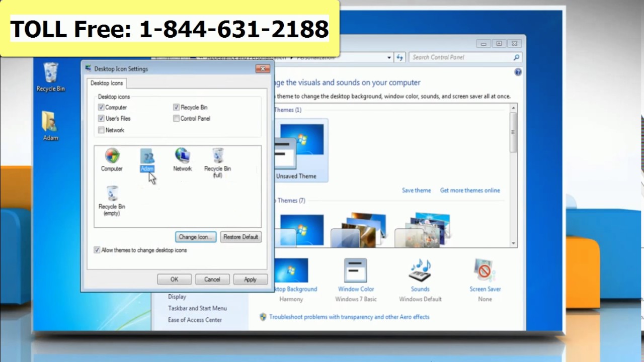Toggle the Recycle Bin checkbox
This screenshot has width=644, height=362.
tap(176, 107)
